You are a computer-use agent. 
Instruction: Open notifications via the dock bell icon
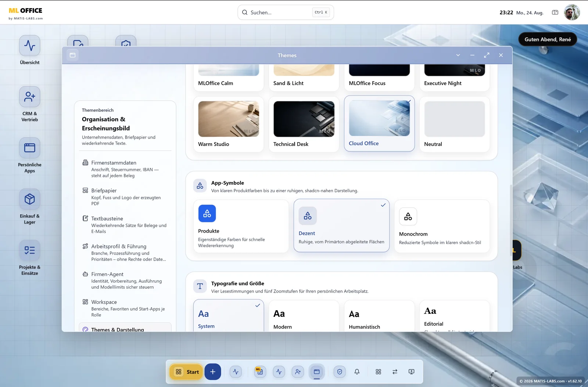pos(357,372)
